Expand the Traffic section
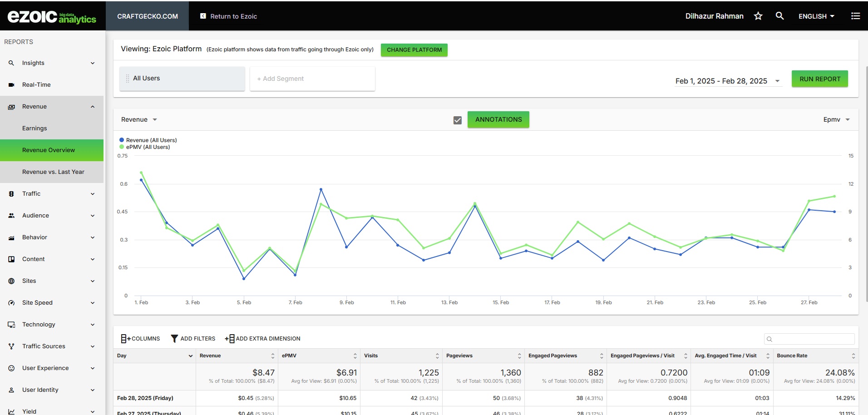Image resolution: width=868 pixels, height=415 pixels. (93, 194)
